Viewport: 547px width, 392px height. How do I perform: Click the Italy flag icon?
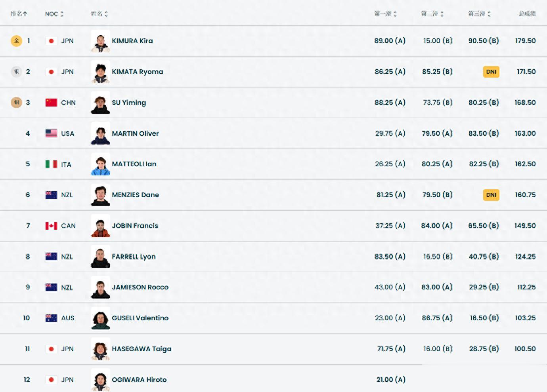[51, 164]
